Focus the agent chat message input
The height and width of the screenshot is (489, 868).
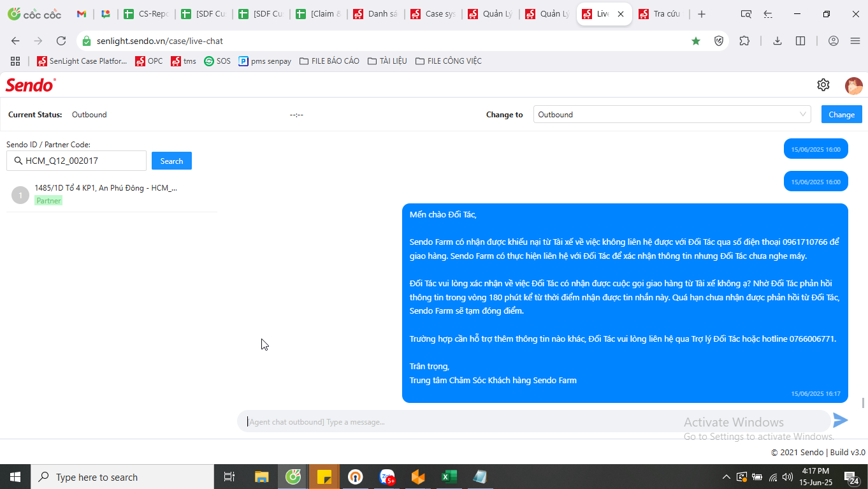point(533,421)
